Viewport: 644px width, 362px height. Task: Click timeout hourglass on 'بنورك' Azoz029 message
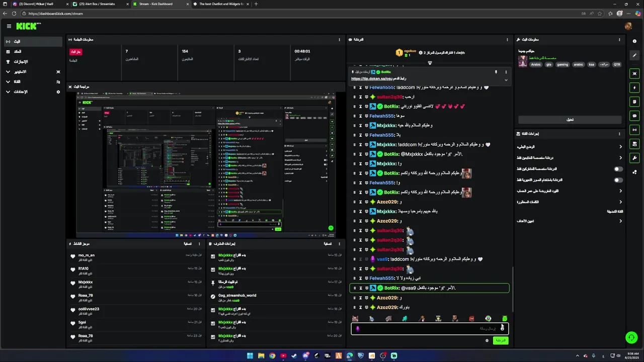click(x=360, y=307)
